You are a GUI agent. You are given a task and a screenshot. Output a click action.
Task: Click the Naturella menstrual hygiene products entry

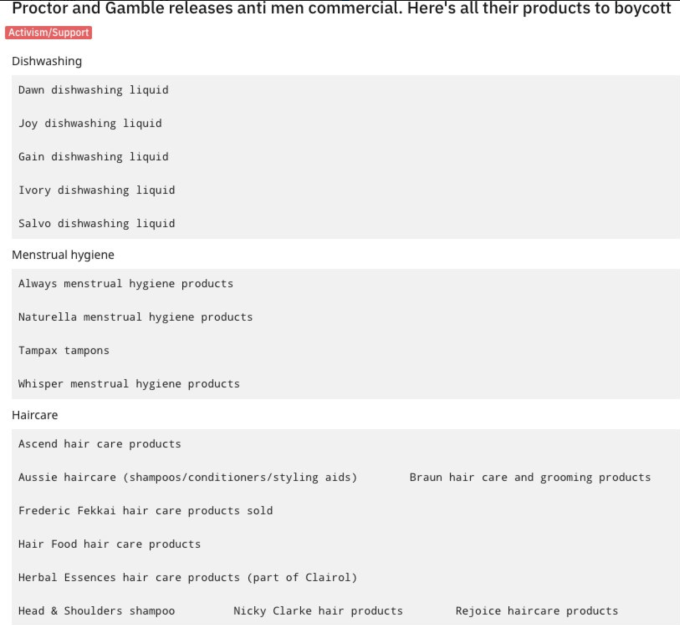click(x=135, y=317)
